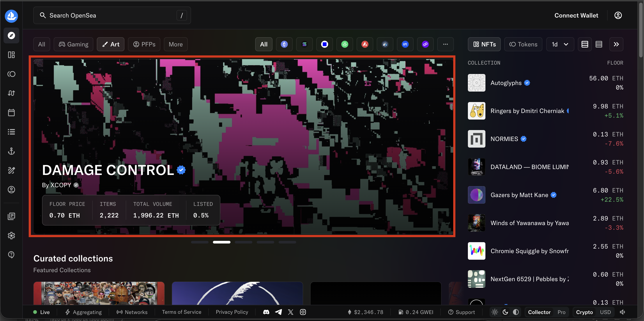
Task: Open Settings from the left sidebar
Action: [11, 235]
